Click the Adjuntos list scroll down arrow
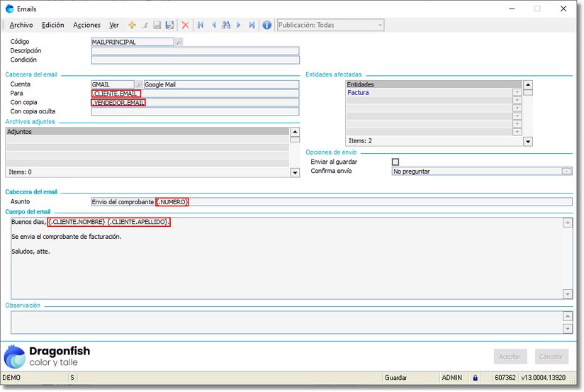This screenshot has height=392, width=584. point(295,172)
